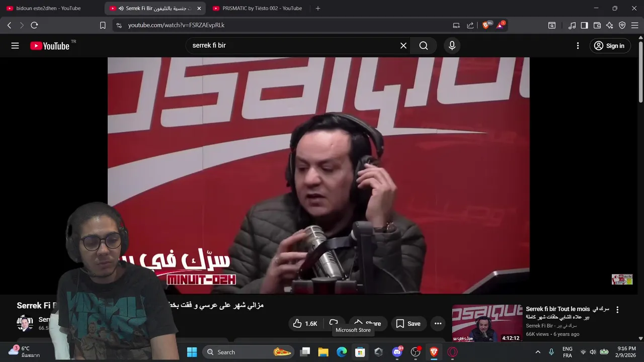The image size is (644, 362).
Task: Open a new browser tab
Action: (317, 9)
